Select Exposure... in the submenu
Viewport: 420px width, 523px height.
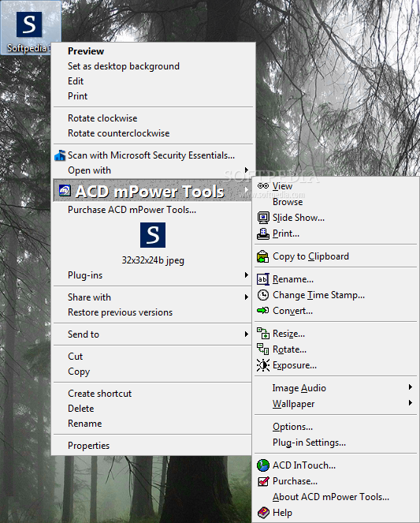pos(295,365)
